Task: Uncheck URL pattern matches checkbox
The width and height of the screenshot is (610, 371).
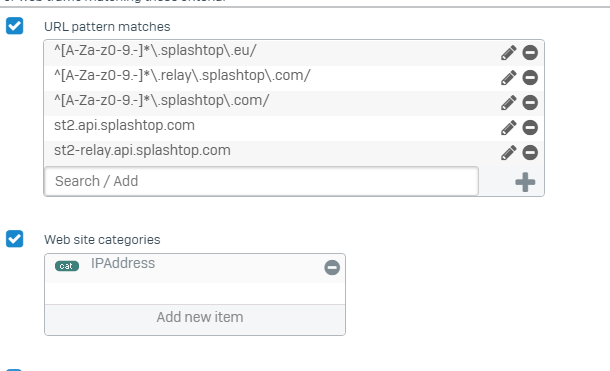Action: click(14, 26)
